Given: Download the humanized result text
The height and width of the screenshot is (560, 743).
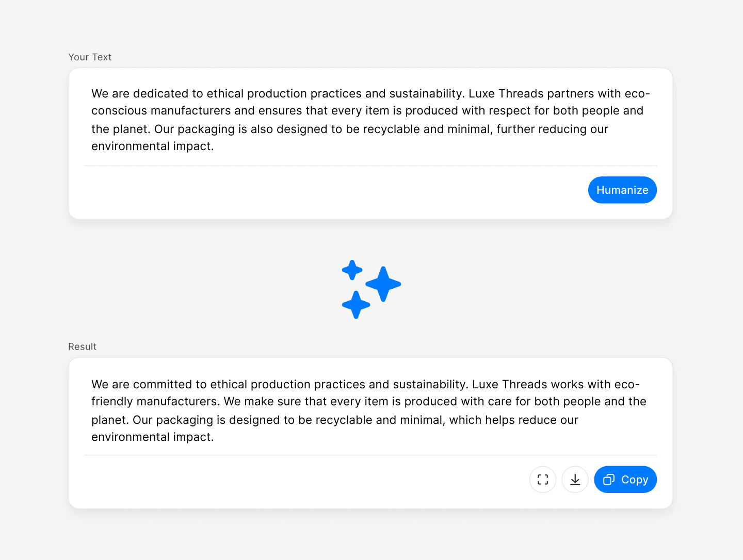Looking at the screenshot, I should (575, 480).
